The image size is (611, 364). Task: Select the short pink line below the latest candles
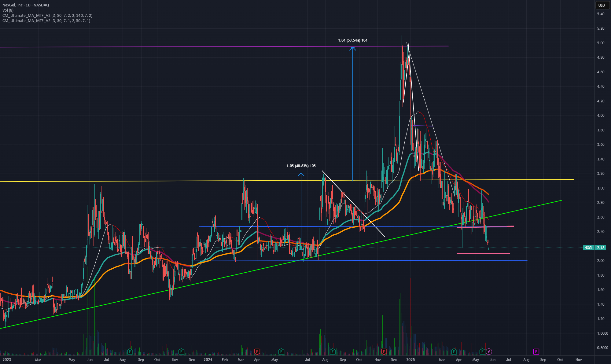[483, 253]
